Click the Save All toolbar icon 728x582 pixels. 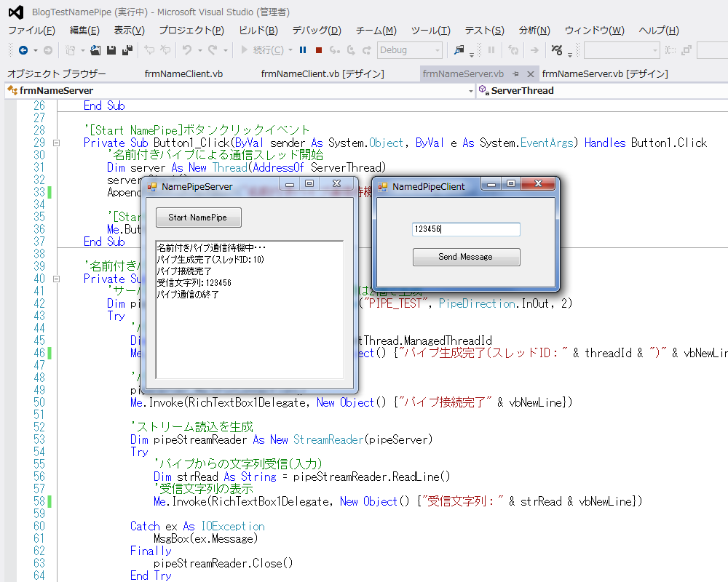click(x=127, y=50)
